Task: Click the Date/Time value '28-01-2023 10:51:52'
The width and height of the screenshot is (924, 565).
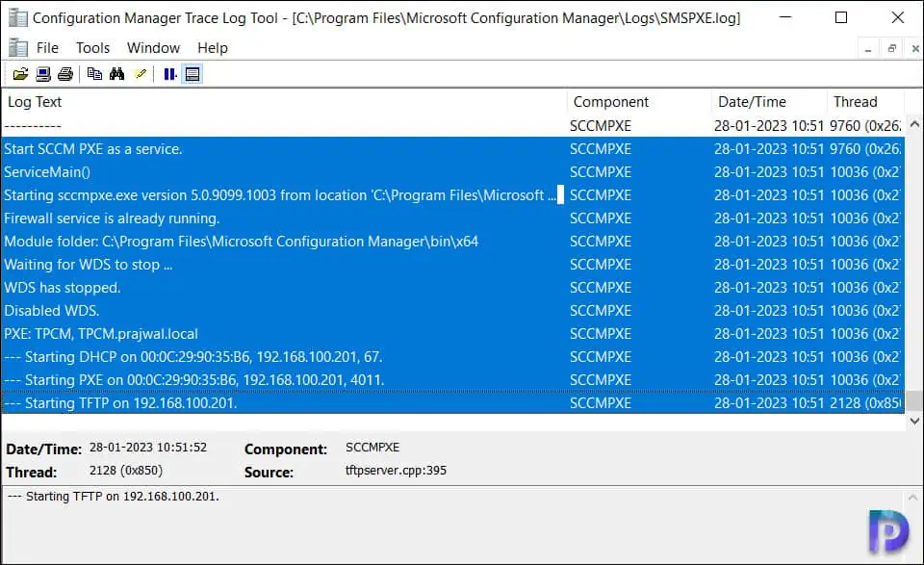Action: (148, 448)
